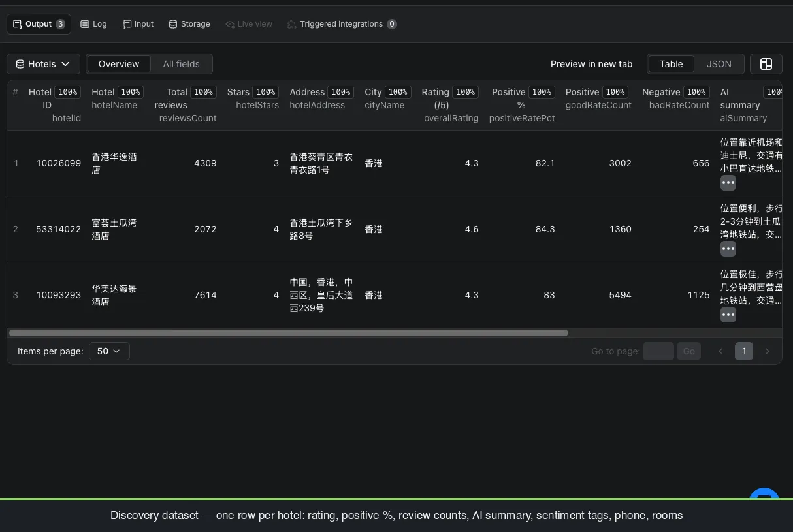Click hotel name 华美达海景酒店
The height and width of the screenshot is (532, 793).
coord(114,295)
